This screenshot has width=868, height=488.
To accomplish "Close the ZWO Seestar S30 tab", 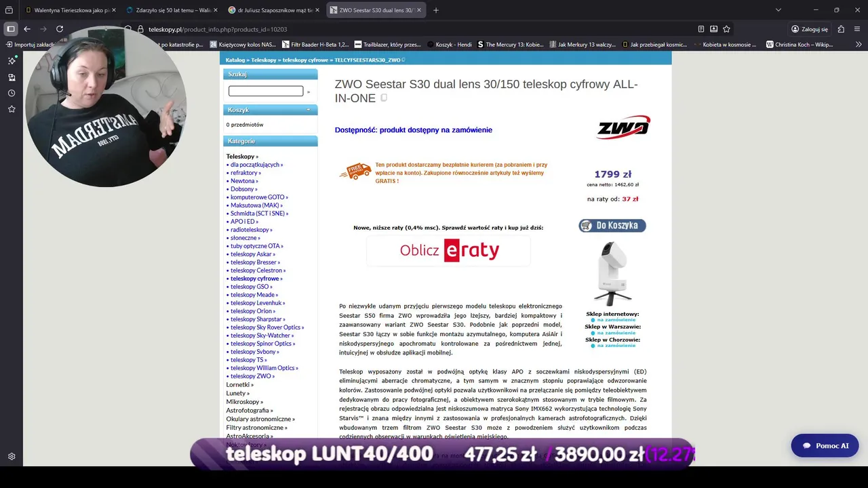I will 420,10.
